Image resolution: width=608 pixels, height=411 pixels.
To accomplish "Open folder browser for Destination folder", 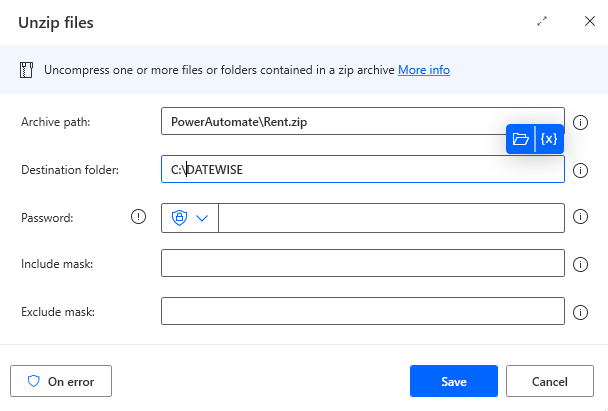I will [520, 139].
